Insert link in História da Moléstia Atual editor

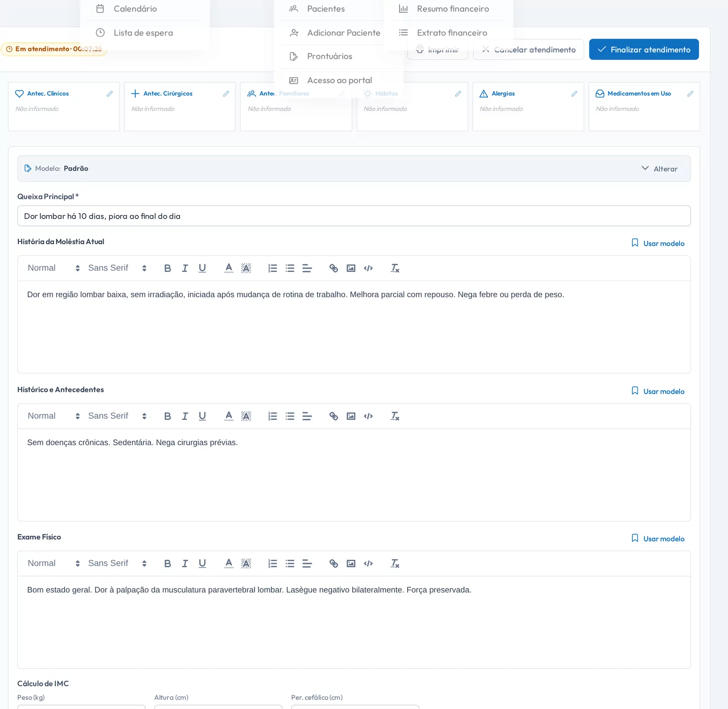point(334,268)
